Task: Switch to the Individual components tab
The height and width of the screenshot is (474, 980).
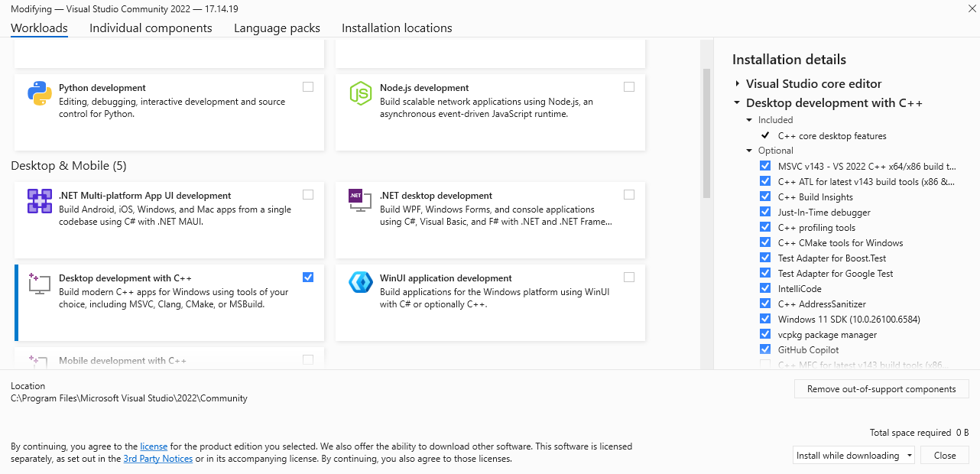Action: pos(151,28)
